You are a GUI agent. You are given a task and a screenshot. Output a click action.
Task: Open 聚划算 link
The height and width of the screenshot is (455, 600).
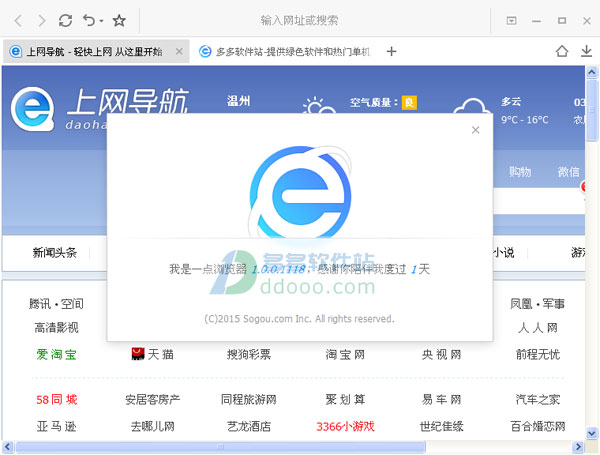[x=345, y=400]
